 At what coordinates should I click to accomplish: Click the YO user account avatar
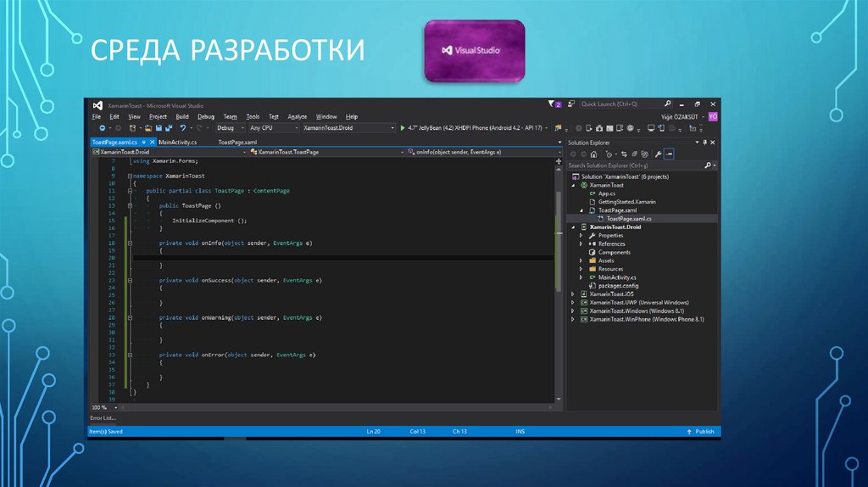(713, 117)
